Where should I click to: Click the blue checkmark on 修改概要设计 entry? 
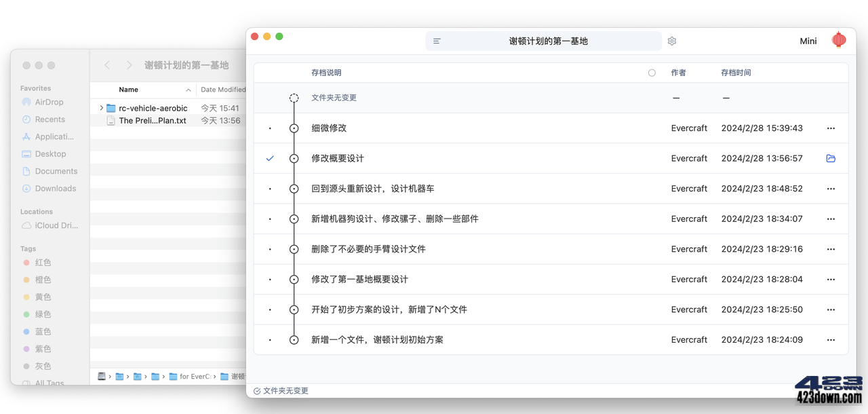tap(270, 158)
